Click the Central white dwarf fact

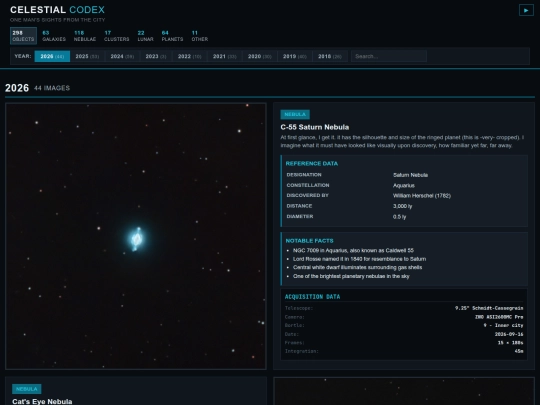[x=357, y=268]
